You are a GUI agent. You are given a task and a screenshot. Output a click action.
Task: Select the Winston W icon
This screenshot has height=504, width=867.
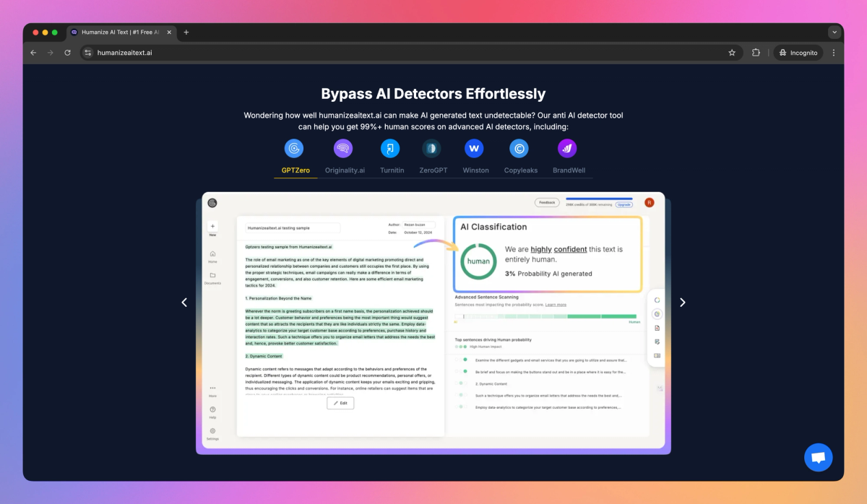[474, 149]
